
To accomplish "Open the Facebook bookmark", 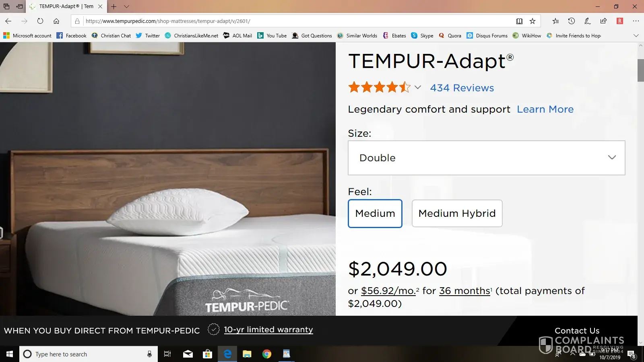I will 72,35.
